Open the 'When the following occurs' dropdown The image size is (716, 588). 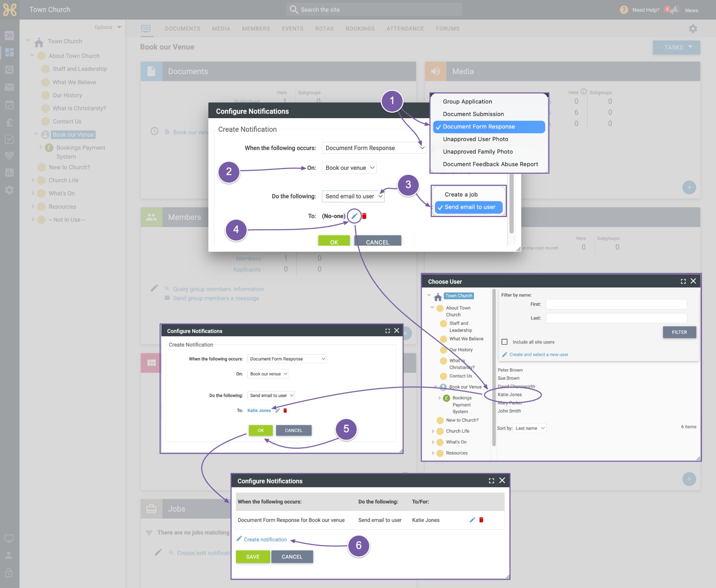[374, 148]
